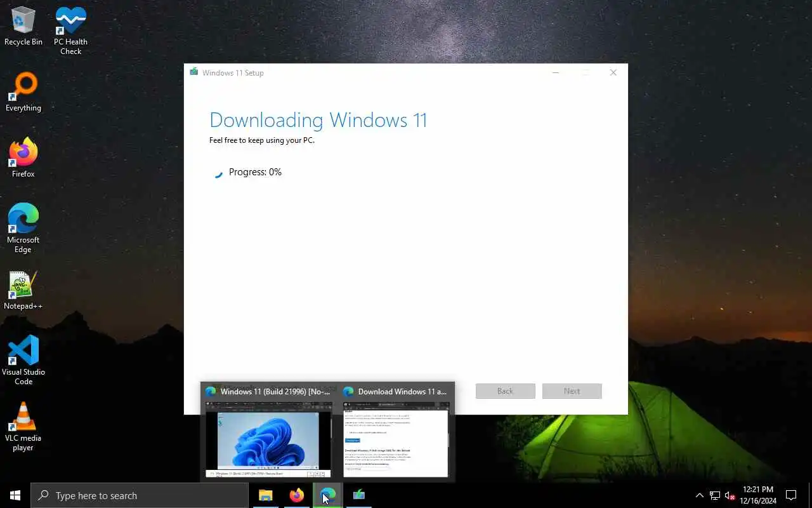
Task: Select the VLC media player shortcut
Action: point(23,427)
